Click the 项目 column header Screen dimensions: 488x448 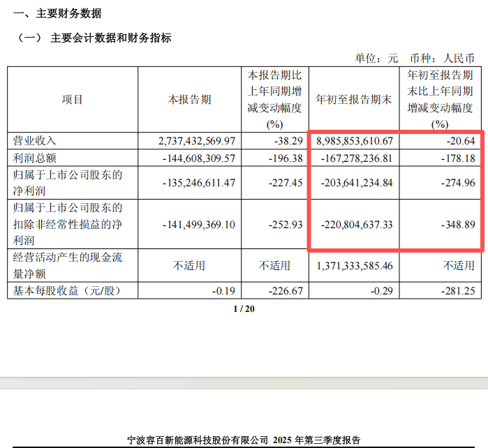(x=72, y=100)
